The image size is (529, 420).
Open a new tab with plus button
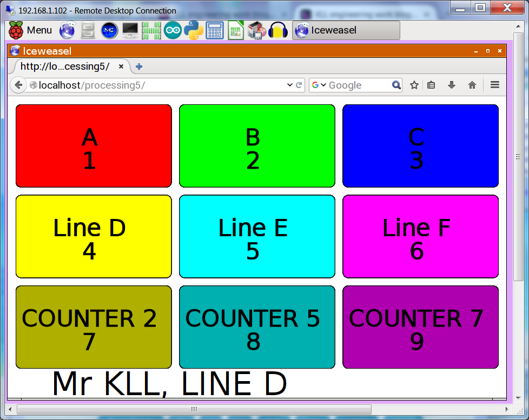tap(139, 66)
